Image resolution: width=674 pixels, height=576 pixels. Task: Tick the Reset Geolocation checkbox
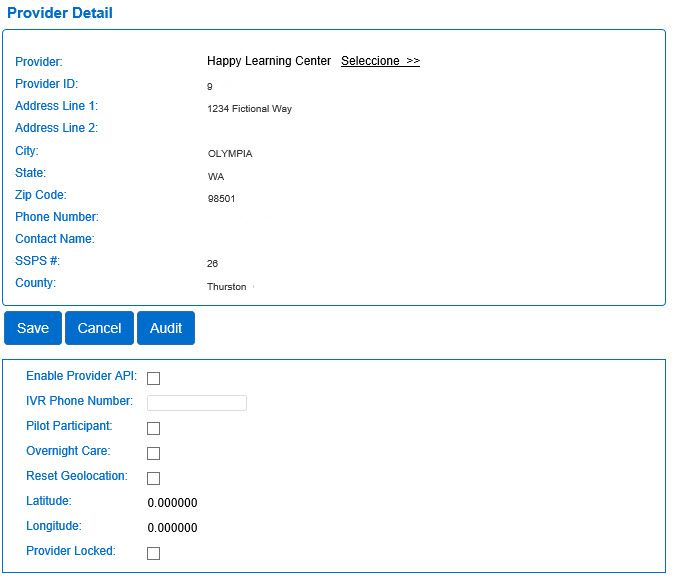[154, 478]
